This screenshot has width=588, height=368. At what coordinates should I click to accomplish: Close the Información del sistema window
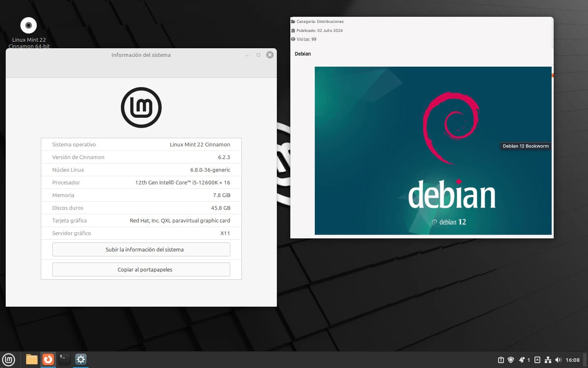pyautogui.click(x=270, y=55)
